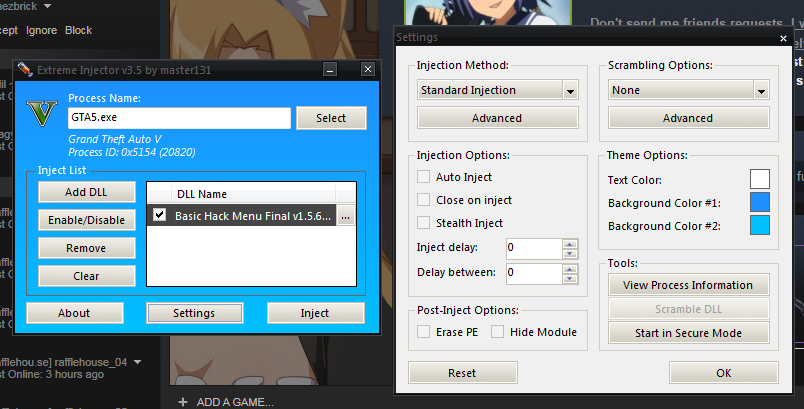Close the Extreme Injector window
Screen dimensions: 804x409
tap(368, 69)
